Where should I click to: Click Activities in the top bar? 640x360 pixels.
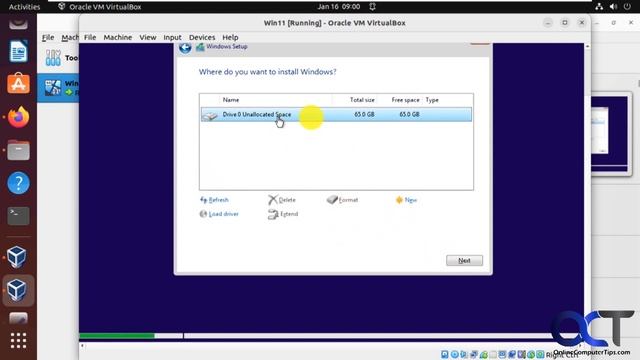pyautogui.click(x=24, y=7)
